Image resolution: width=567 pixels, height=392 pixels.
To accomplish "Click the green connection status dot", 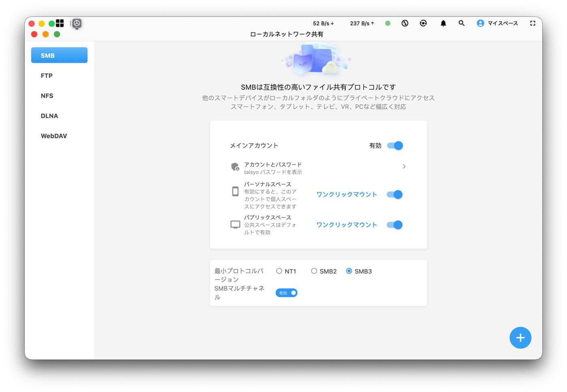I will (x=388, y=23).
